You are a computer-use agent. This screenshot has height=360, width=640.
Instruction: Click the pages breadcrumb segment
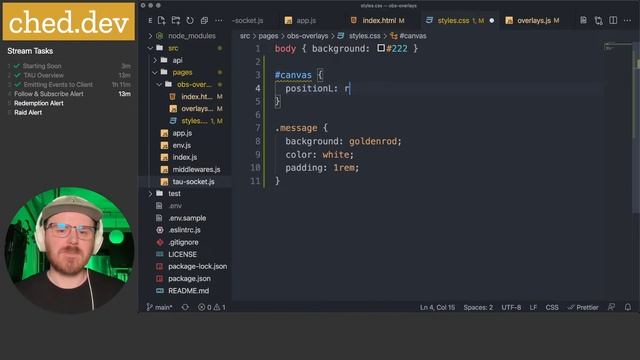268,36
